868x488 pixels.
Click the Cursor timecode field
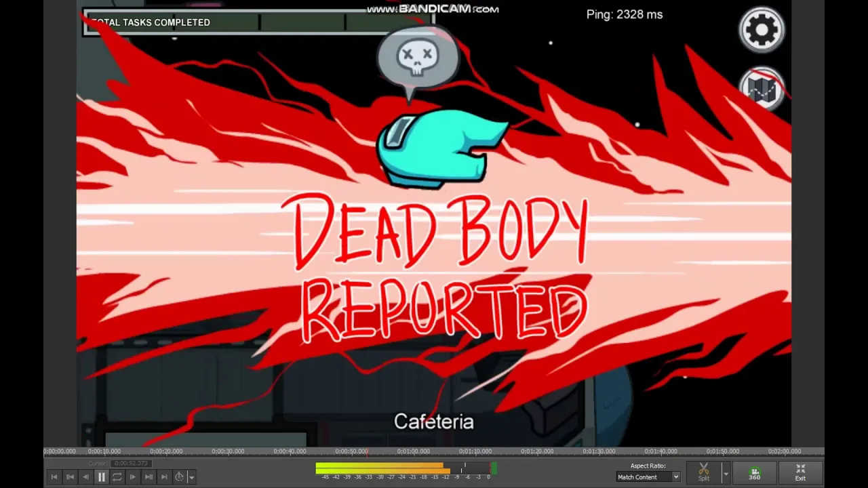coord(131,463)
